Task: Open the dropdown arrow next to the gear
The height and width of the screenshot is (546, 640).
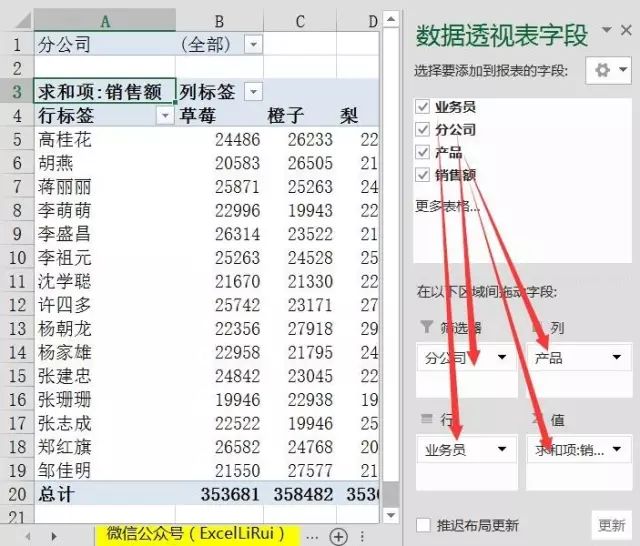Action: click(x=623, y=70)
